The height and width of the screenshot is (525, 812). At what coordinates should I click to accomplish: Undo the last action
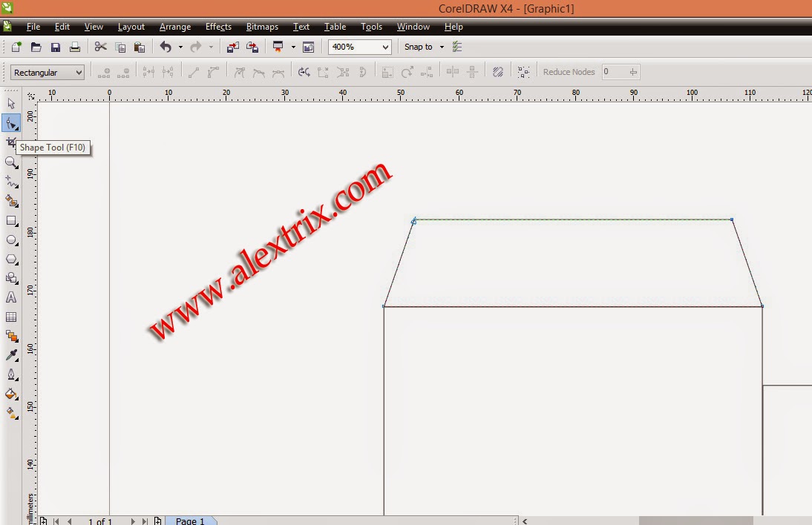pos(166,47)
